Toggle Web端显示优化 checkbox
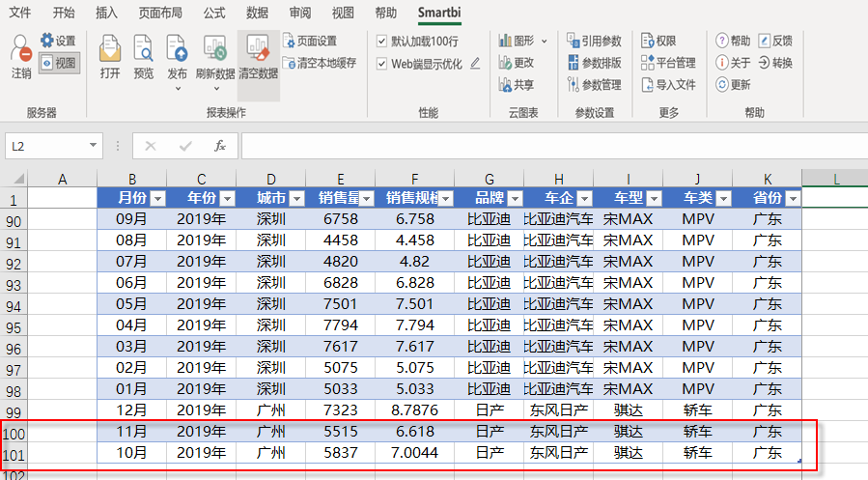The height and width of the screenshot is (480, 868). click(x=381, y=64)
